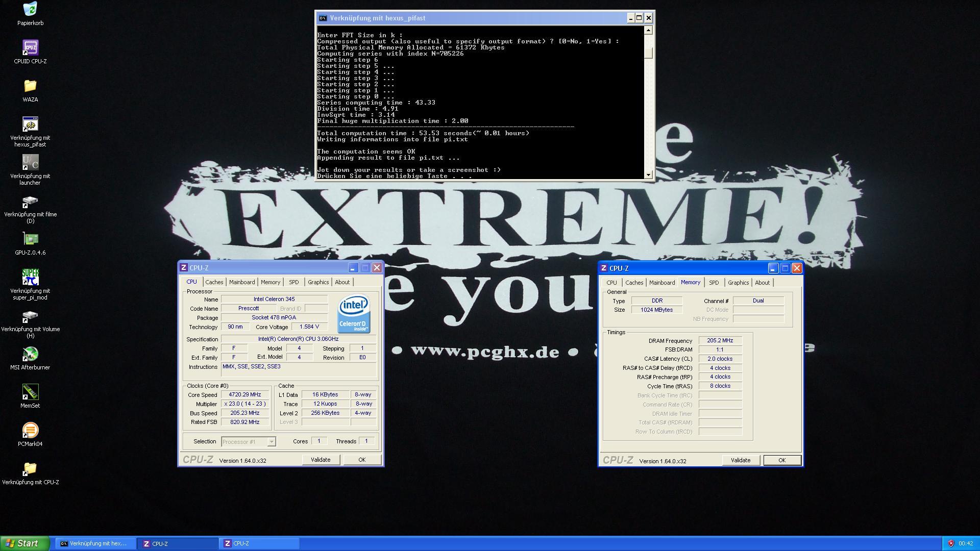This screenshot has width=980, height=551.
Task: Open About tab in left CPU-Z window
Action: (342, 282)
